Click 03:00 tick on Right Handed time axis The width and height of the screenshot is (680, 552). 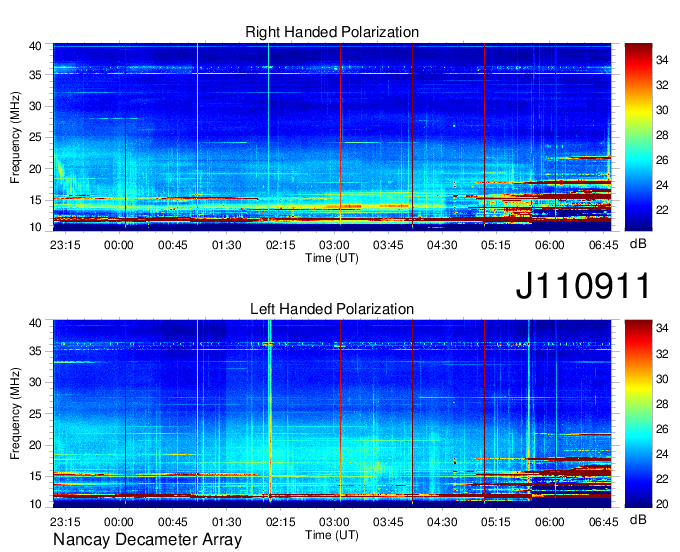(x=334, y=245)
